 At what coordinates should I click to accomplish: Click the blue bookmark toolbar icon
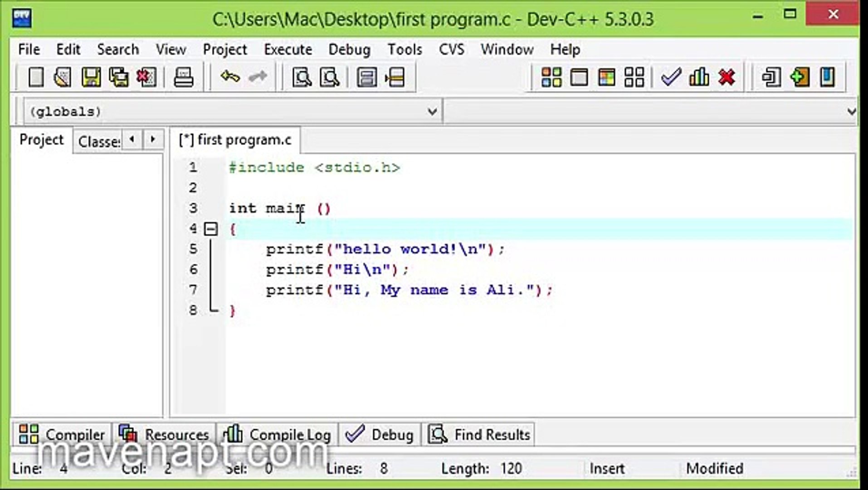(x=828, y=77)
